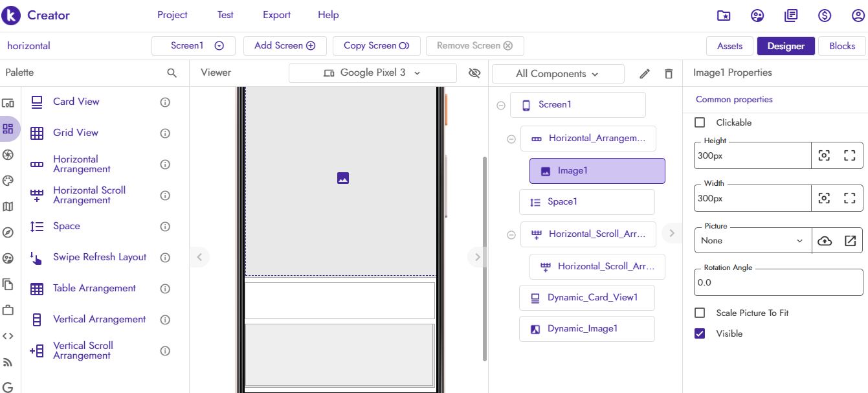Click the Add Screen button
This screenshot has width=868, height=393.
pyautogui.click(x=285, y=45)
